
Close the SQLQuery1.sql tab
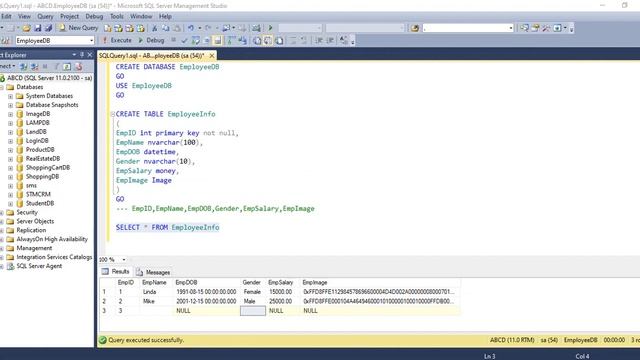tap(211, 56)
